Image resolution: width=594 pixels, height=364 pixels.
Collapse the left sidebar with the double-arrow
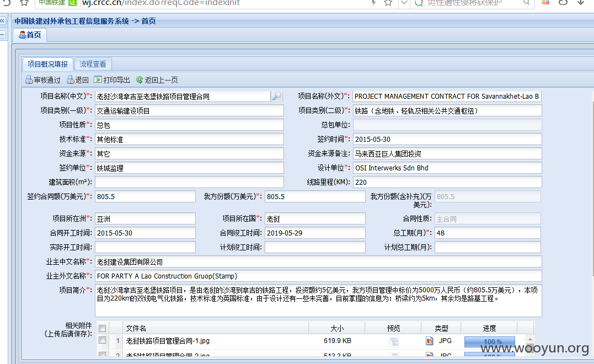pos(3,21)
